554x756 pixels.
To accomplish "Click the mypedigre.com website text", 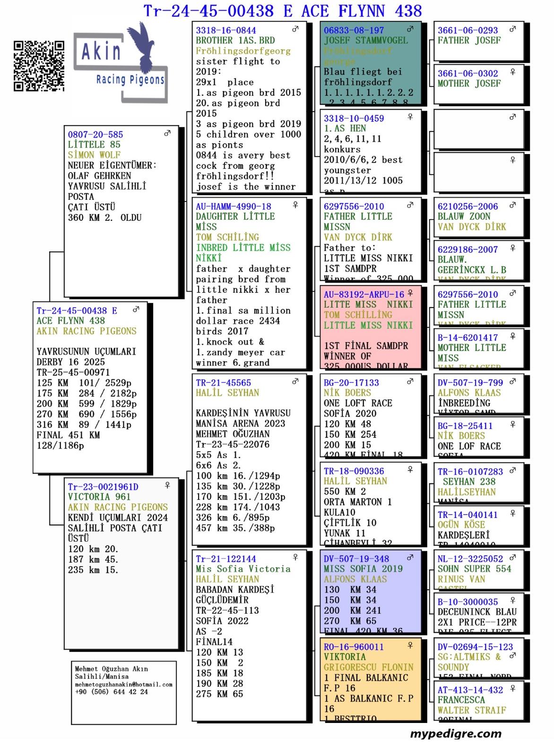I will coord(455,734).
